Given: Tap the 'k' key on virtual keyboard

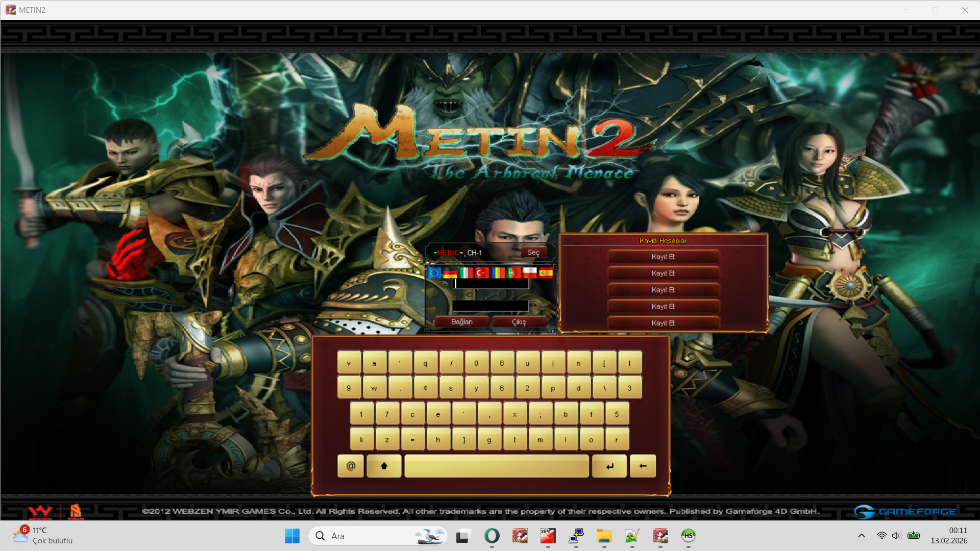Looking at the screenshot, I should (361, 439).
